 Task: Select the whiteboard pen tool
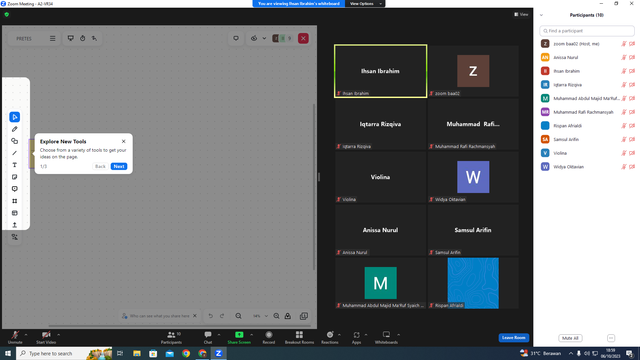coord(15,129)
